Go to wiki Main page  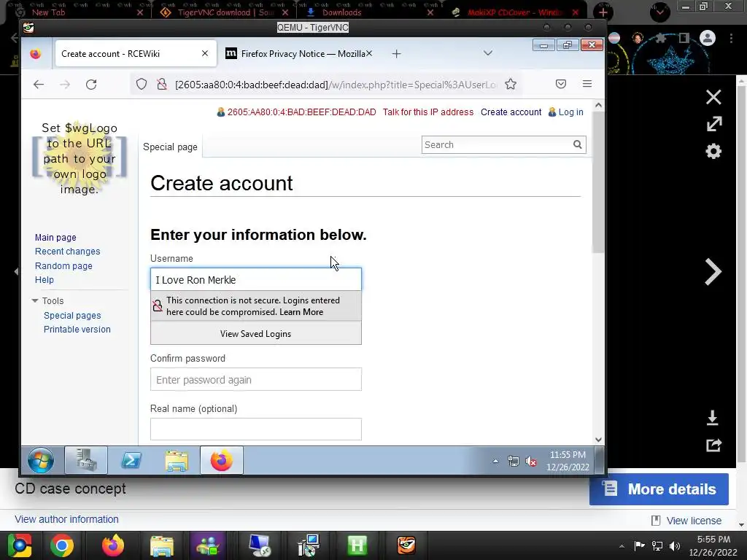(x=55, y=238)
